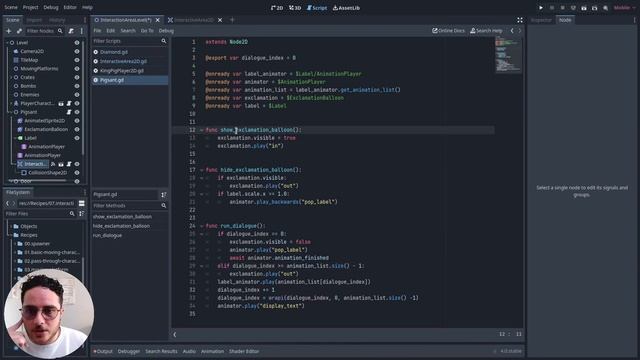The height and width of the screenshot is (360, 640).
Task: Collapse the Level root node
Action: click(7, 42)
